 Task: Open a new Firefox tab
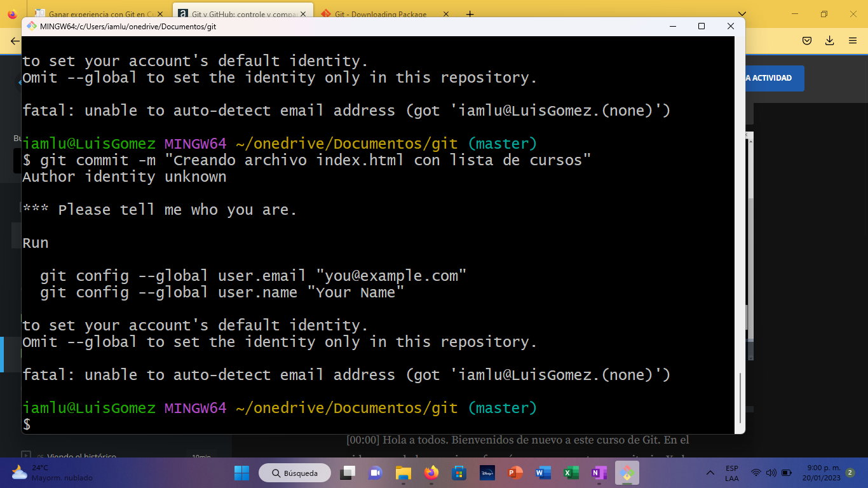pos(470,14)
